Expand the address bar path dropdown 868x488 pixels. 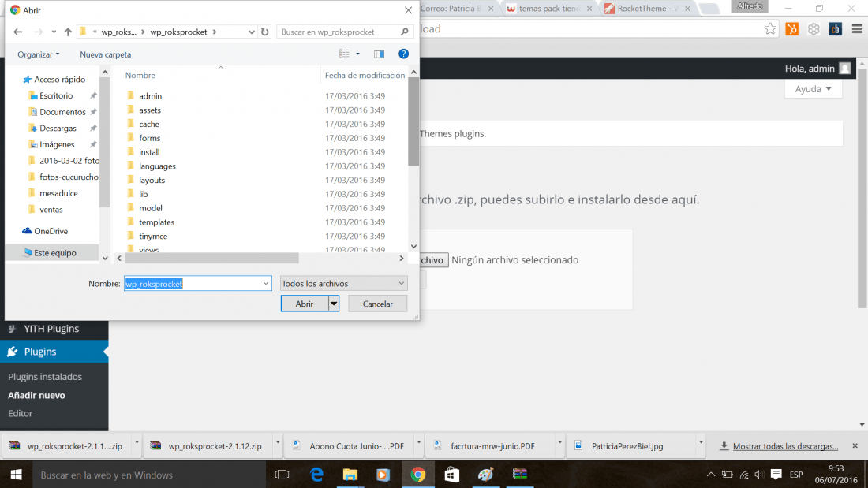(x=251, y=32)
